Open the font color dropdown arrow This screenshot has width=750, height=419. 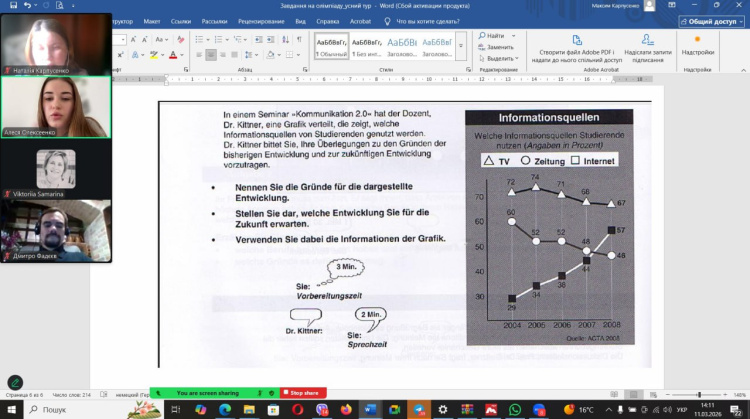pos(182,55)
